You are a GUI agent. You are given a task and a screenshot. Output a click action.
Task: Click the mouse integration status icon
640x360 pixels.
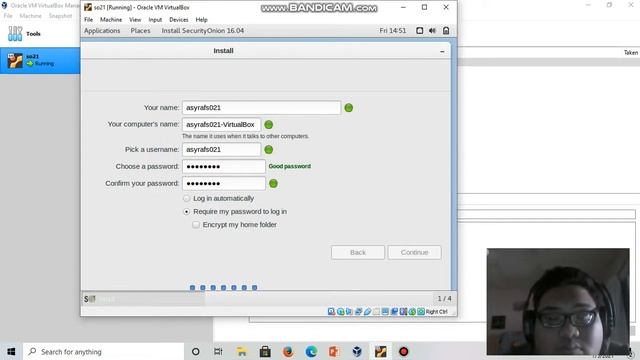pyautogui.click(x=412, y=311)
